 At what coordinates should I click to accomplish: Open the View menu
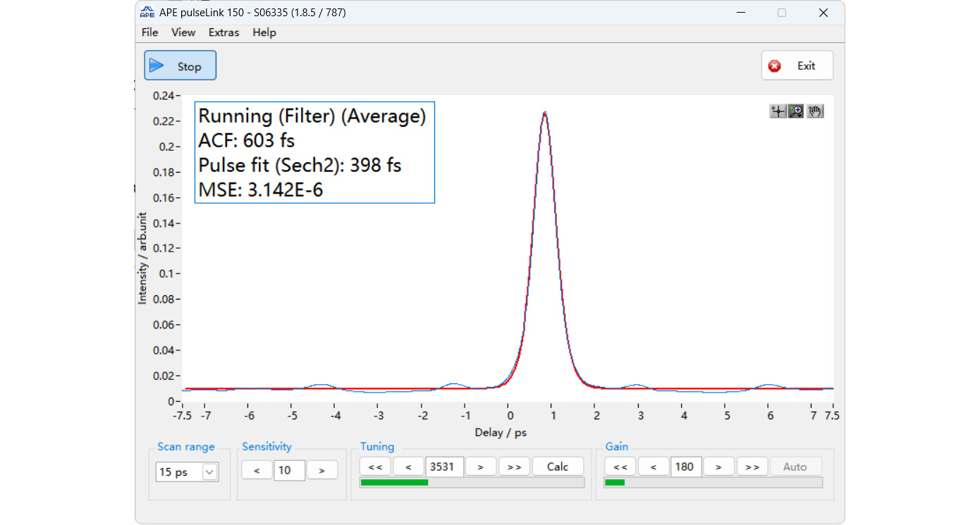tap(183, 32)
